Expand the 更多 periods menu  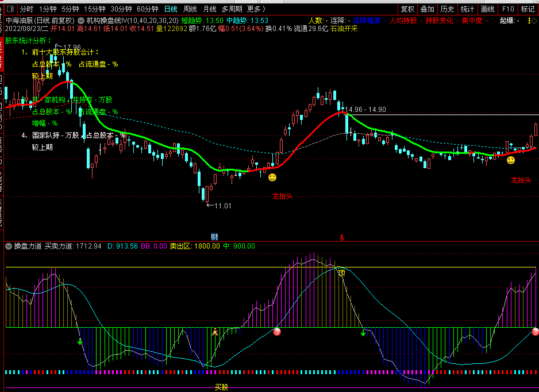(256, 9)
